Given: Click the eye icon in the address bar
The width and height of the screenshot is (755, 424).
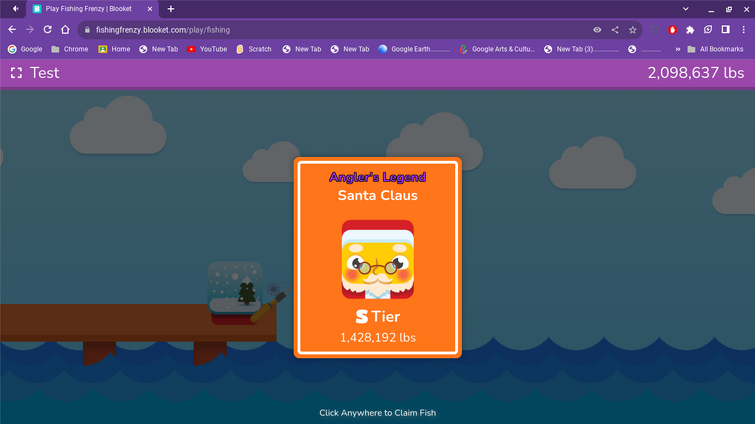Looking at the screenshot, I should tap(597, 30).
